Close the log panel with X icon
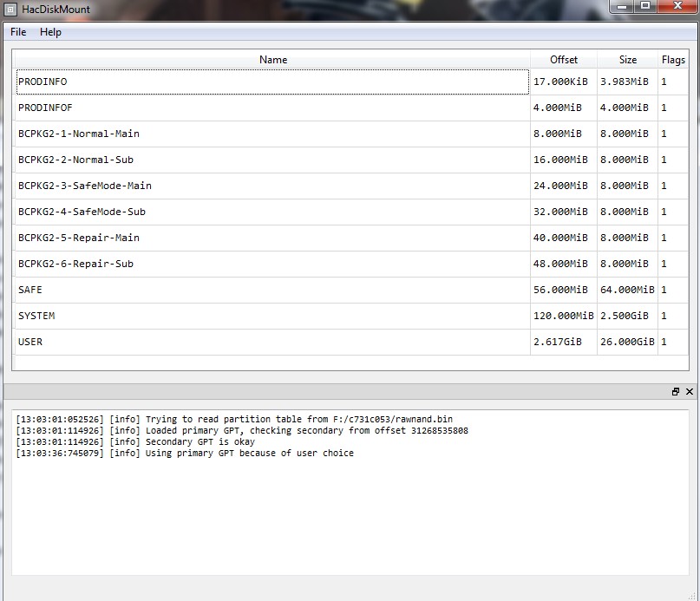700x601 pixels. tap(690, 392)
